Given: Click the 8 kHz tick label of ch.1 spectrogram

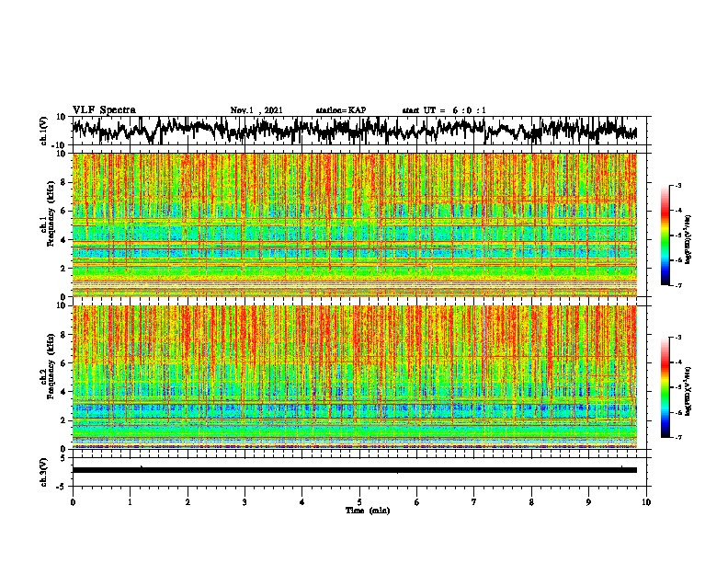Looking at the screenshot, I should point(63,182).
